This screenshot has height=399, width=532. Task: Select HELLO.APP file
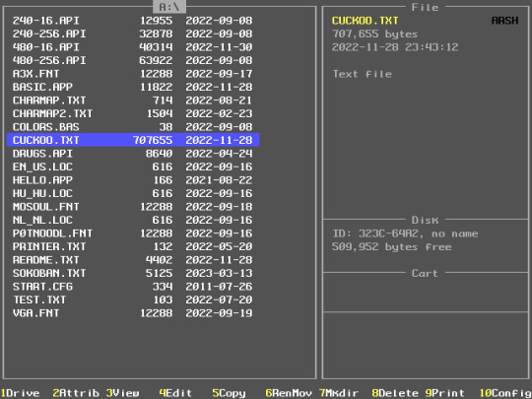click(133, 180)
